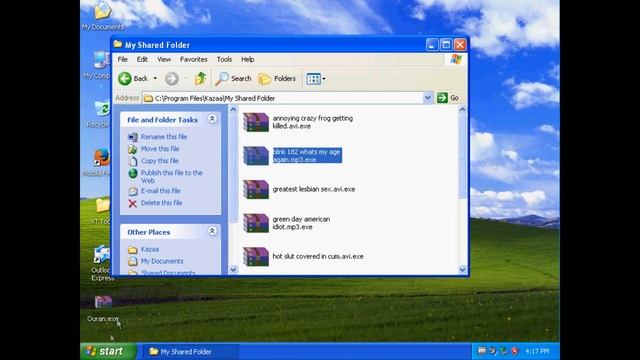Open the Search pane
This screenshot has width=640, height=360.
click(233, 78)
